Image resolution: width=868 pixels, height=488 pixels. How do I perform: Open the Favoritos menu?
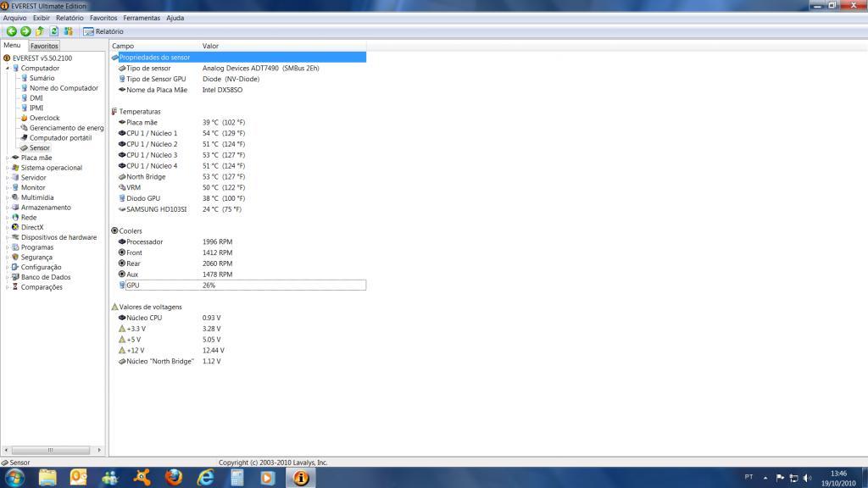click(103, 18)
